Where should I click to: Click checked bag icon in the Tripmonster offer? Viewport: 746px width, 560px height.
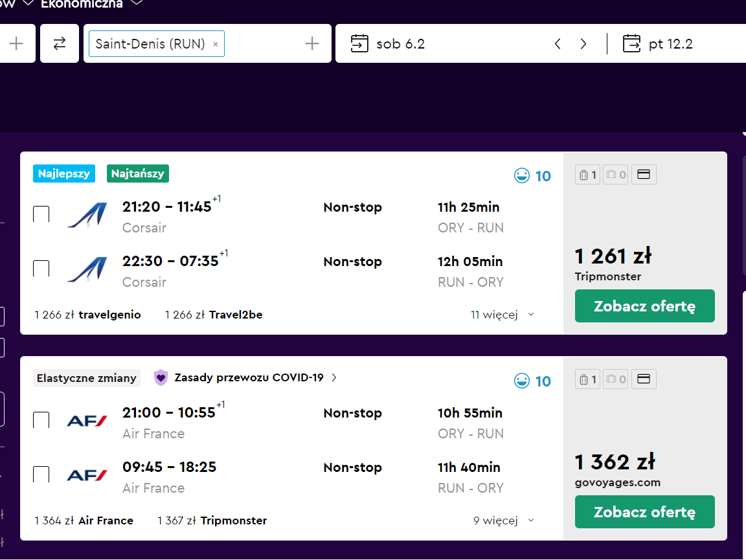coord(616,175)
